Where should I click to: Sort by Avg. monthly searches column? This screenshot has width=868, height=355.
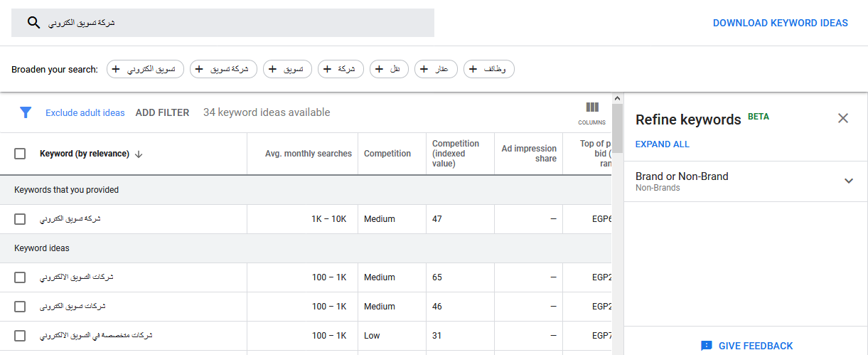point(308,154)
